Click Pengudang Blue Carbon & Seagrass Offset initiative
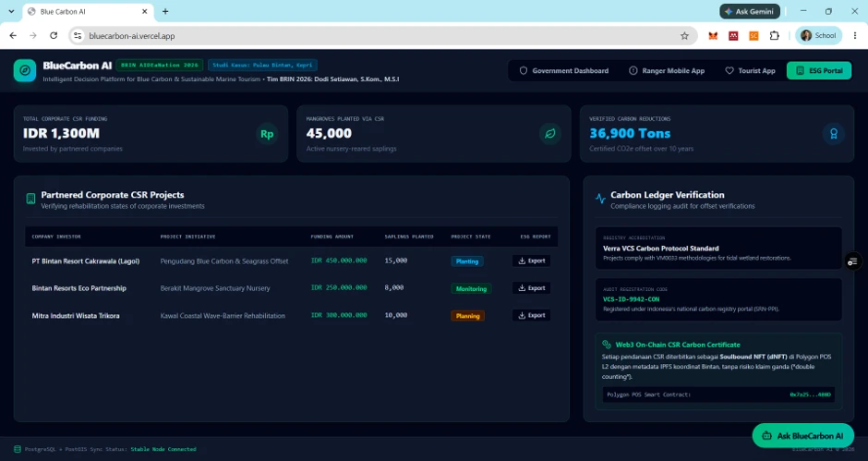Viewport: 868px width, 461px height. click(224, 261)
